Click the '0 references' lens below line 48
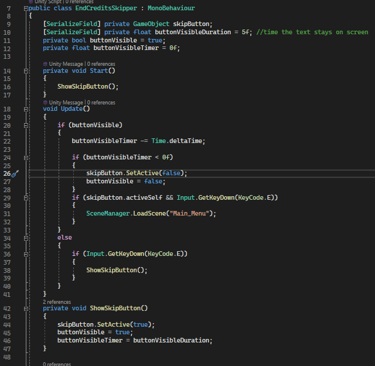The image size is (375, 366). click(x=57, y=364)
